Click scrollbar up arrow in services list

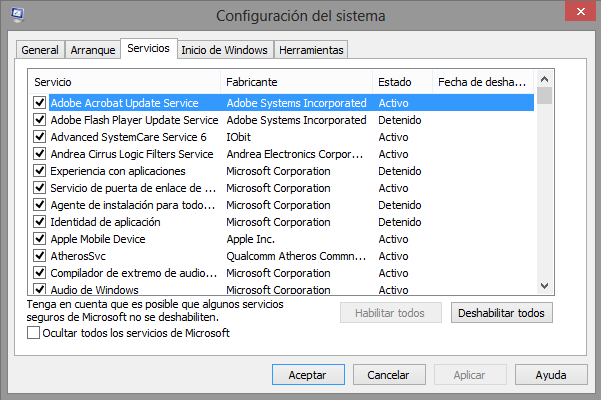(544, 79)
